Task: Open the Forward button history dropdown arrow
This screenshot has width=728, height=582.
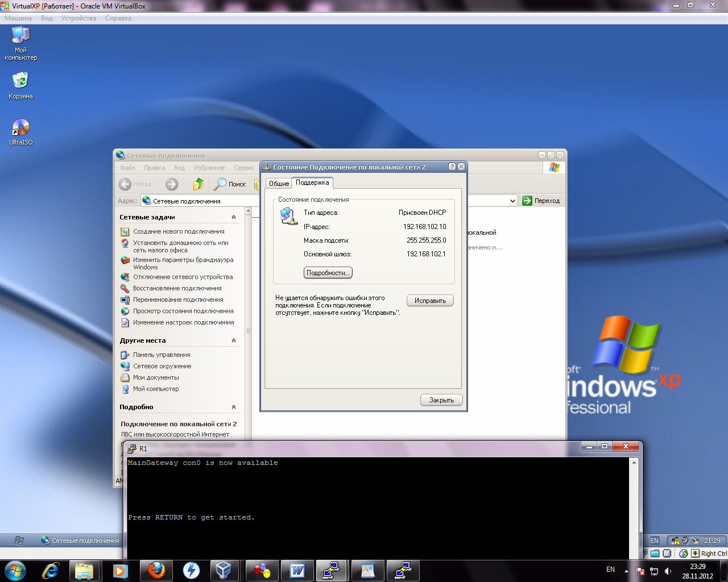Action: pyautogui.click(x=183, y=184)
